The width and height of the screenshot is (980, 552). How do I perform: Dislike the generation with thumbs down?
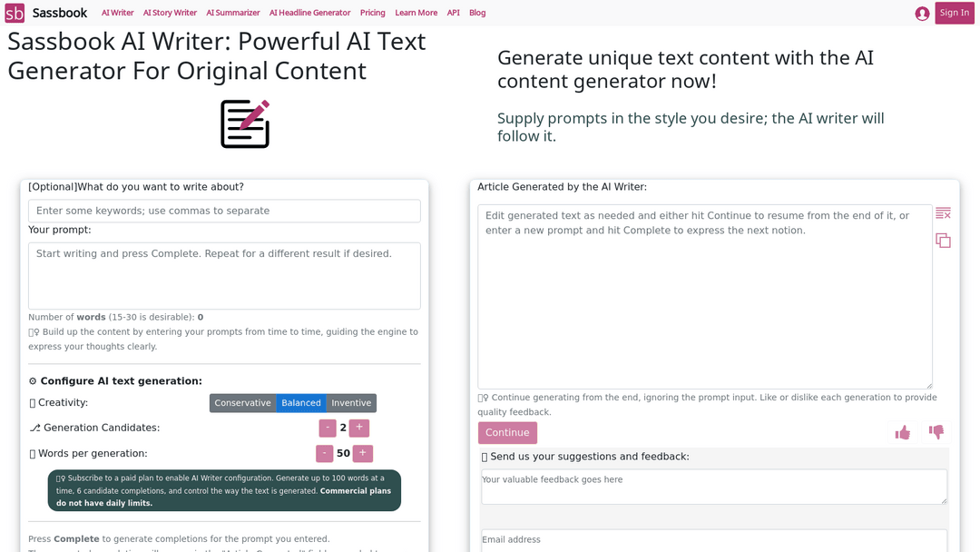click(936, 432)
